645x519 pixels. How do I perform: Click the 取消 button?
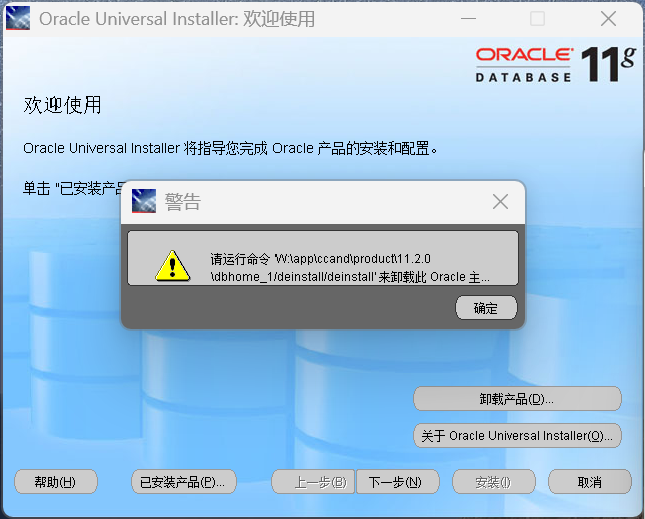coord(589,482)
